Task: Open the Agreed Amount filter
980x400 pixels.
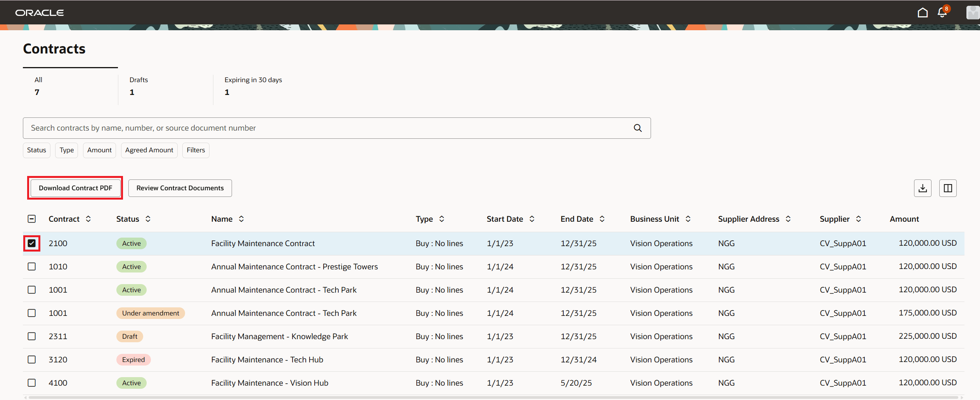Action: 149,150
